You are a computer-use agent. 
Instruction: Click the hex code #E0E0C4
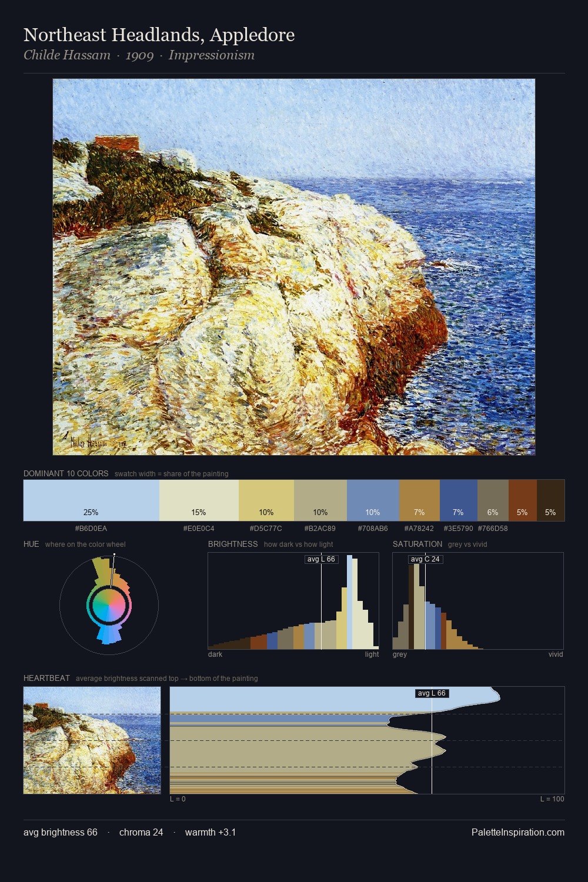click(199, 529)
